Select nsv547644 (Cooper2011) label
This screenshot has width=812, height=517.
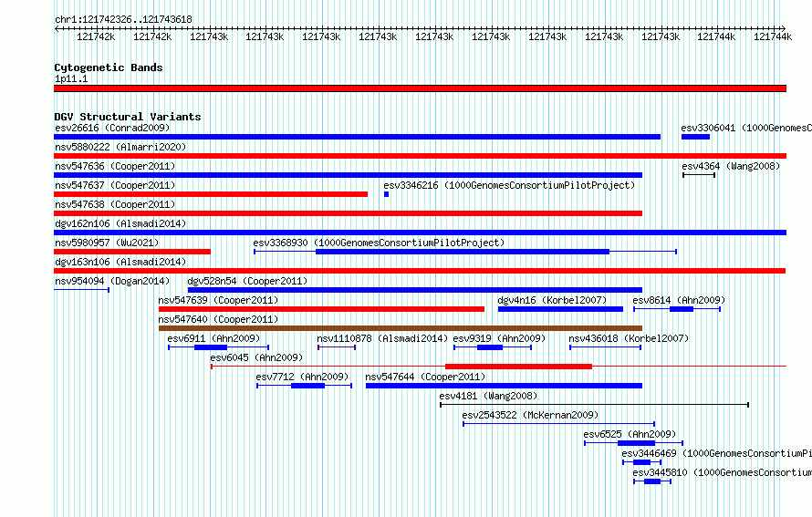point(425,377)
